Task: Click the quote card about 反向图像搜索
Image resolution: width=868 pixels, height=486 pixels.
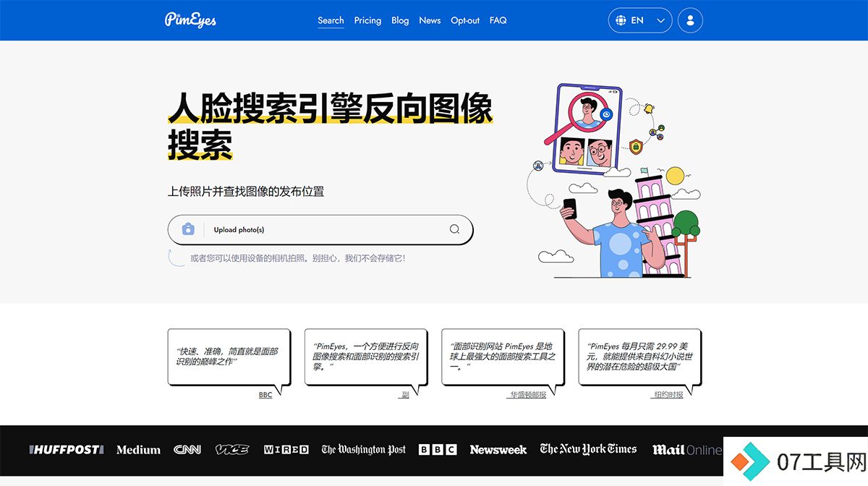Action: click(x=365, y=357)
